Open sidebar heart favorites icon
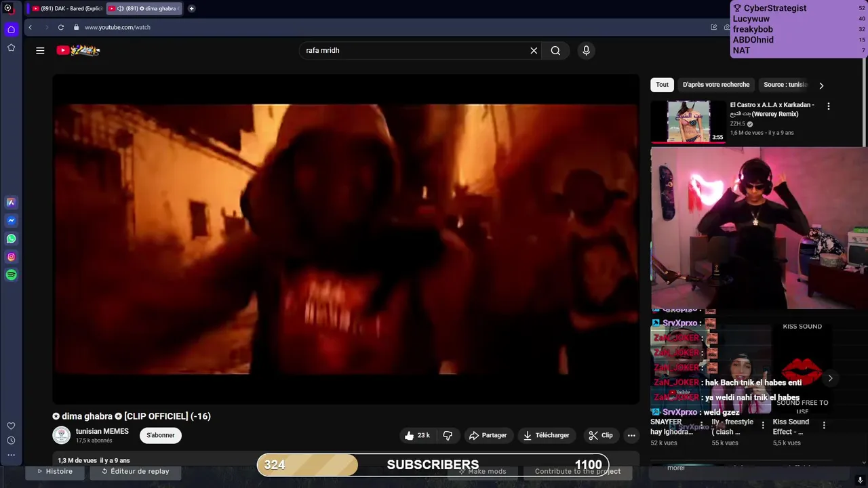The image size is (868, 488). [x=11, y=426]
